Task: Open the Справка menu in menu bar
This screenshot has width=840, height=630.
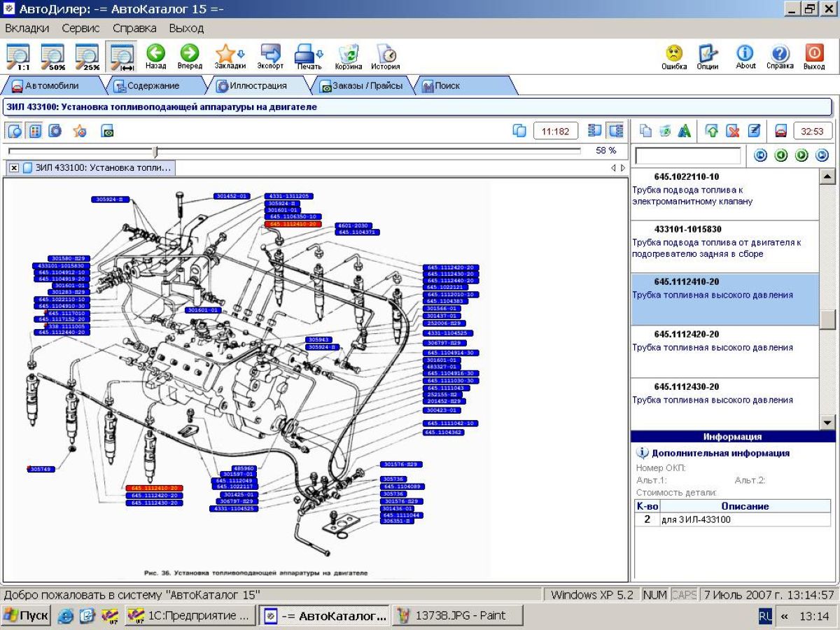Action: [134, 29]
